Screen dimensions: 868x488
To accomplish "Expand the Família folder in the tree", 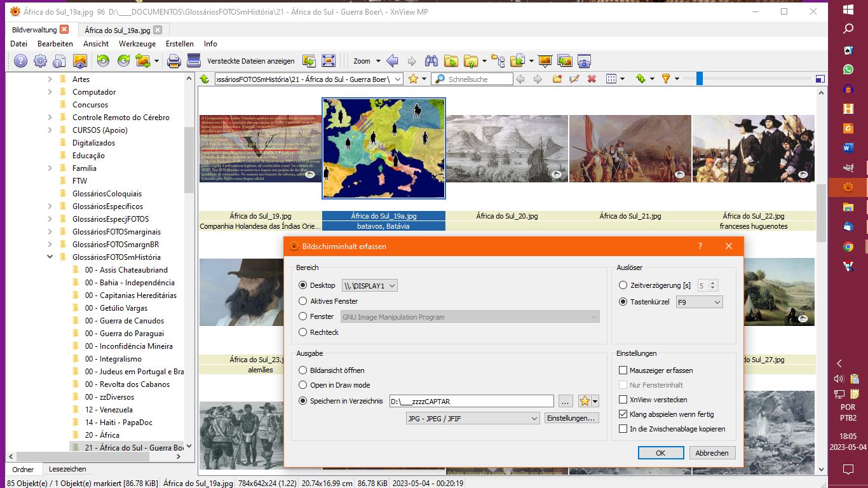I will coord(50,168).
